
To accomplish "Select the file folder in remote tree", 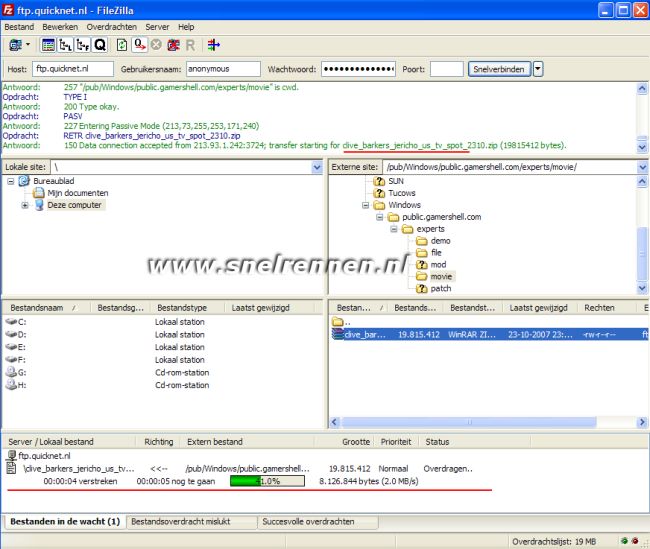I will pos(436,253).
